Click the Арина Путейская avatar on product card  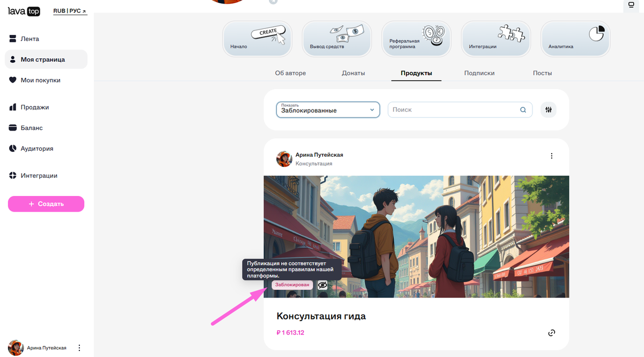pos(284,159)
